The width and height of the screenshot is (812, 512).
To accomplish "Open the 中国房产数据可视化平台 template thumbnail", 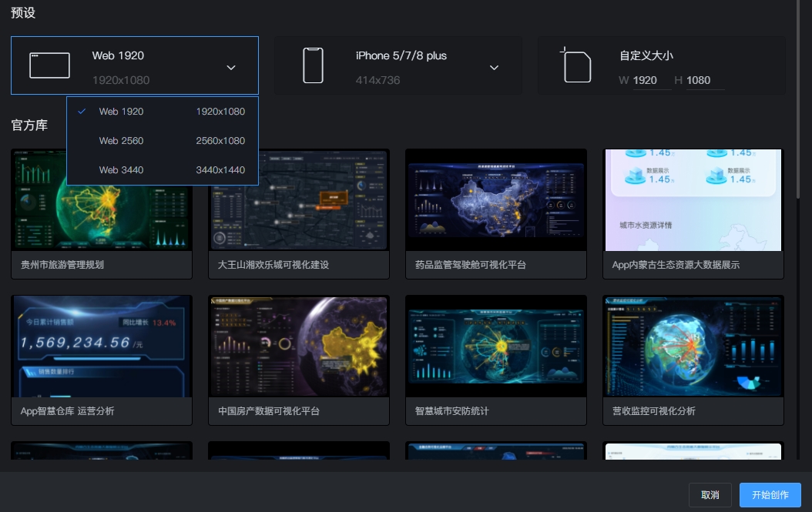I will click(299, 346).
